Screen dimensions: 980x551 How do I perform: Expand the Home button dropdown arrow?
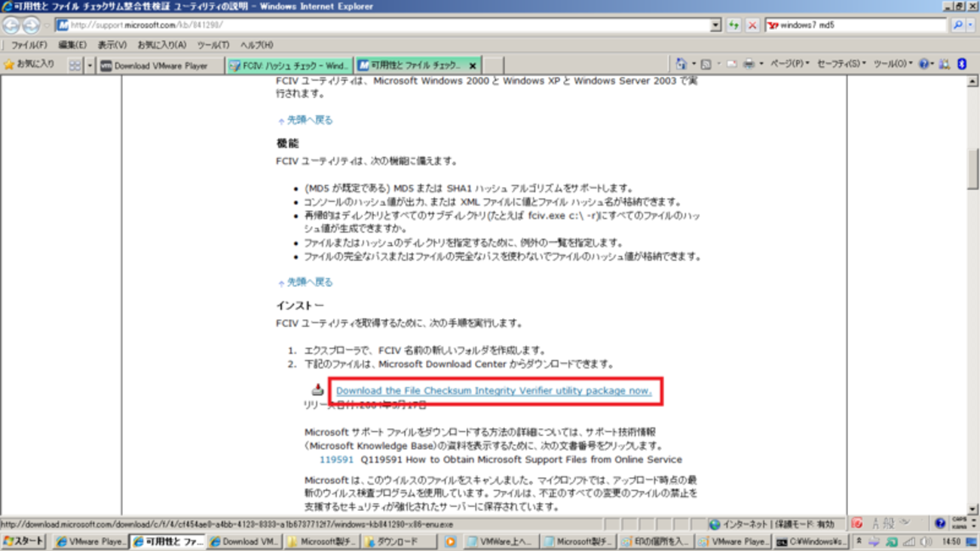(693, 65)
